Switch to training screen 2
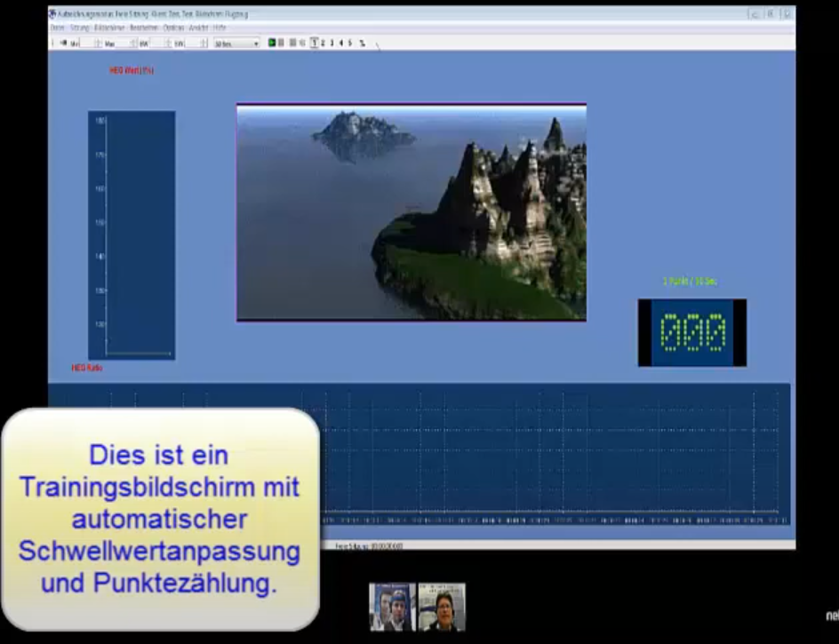The image size is (839, 644). coord(323,43)
